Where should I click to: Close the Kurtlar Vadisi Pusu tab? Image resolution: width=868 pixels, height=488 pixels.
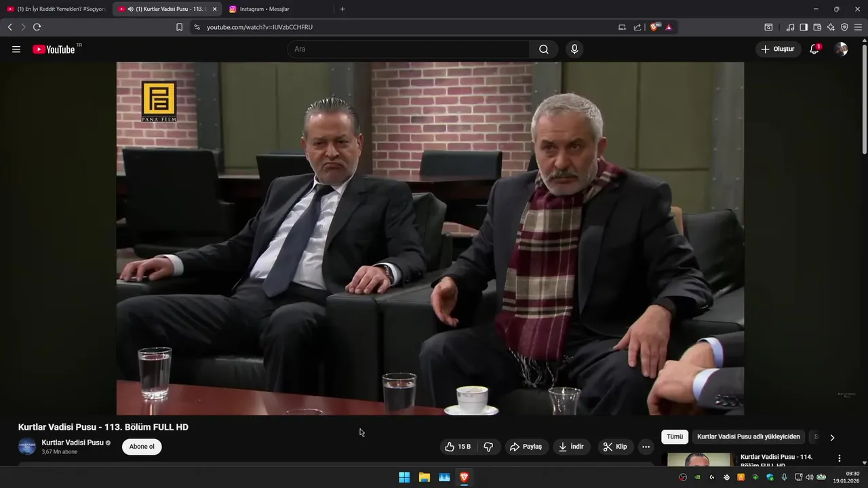(x=214, y=9)
